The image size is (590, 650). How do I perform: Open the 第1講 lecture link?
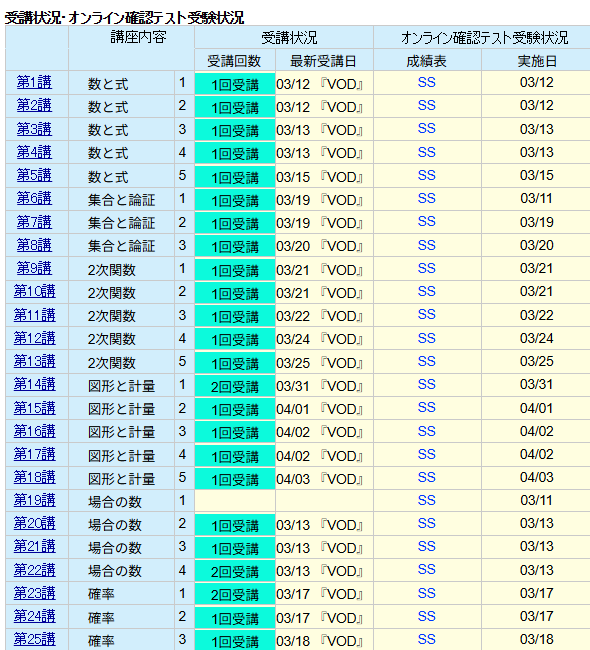pyautogui.click(x=34, y=82)
